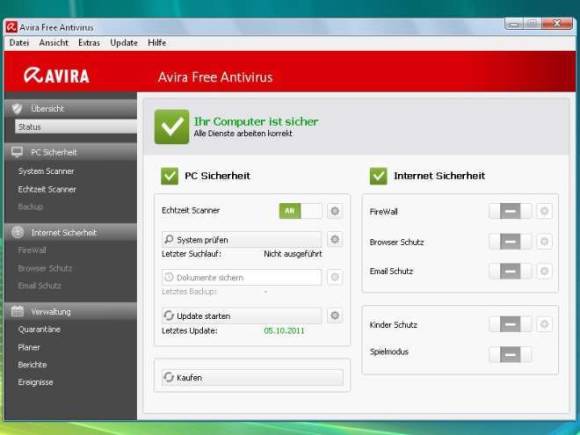Image resolution: width=580 pixels, height=435 pixels.
Task: Collapse the Internet Sicherheit sidebar section
Action: tap(71, 232)
